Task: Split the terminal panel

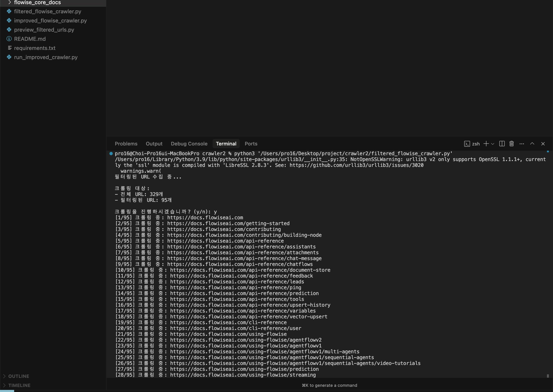Action: [502, 144]
